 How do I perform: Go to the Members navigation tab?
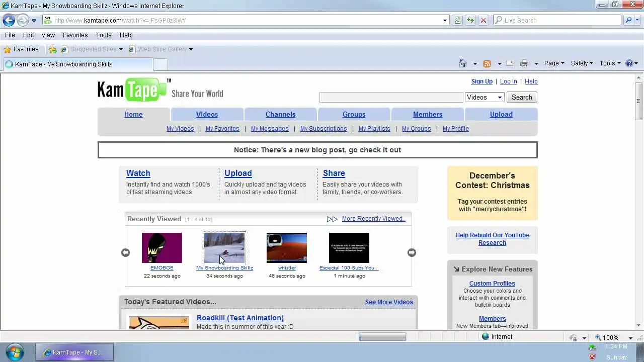click(x=428, y=115)
